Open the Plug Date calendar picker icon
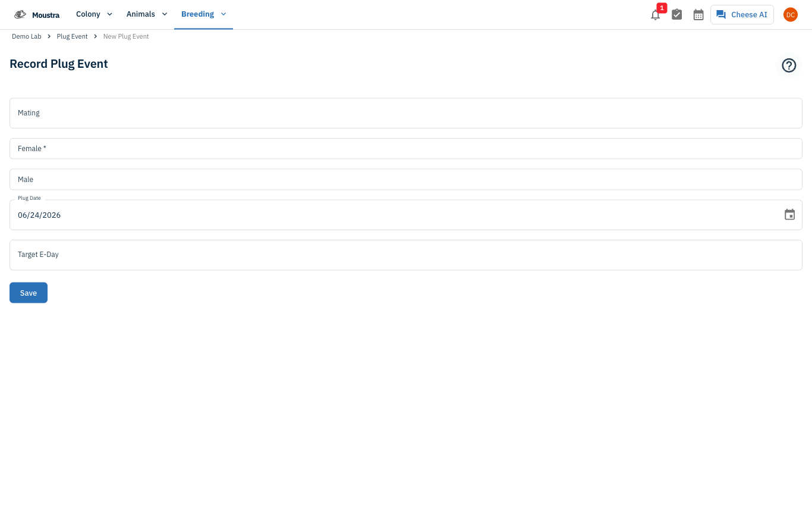 pos(789,215)
